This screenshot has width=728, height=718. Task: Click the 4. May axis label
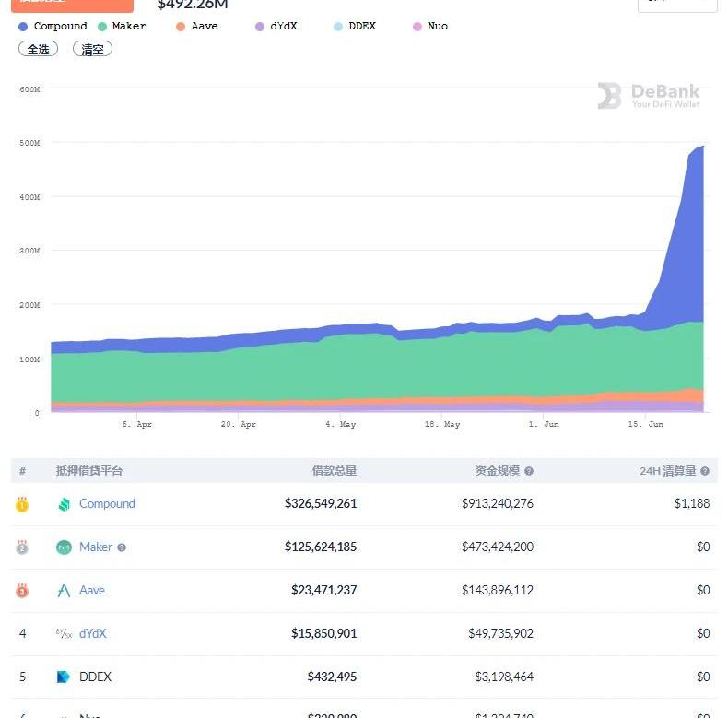tap(341, 424)
